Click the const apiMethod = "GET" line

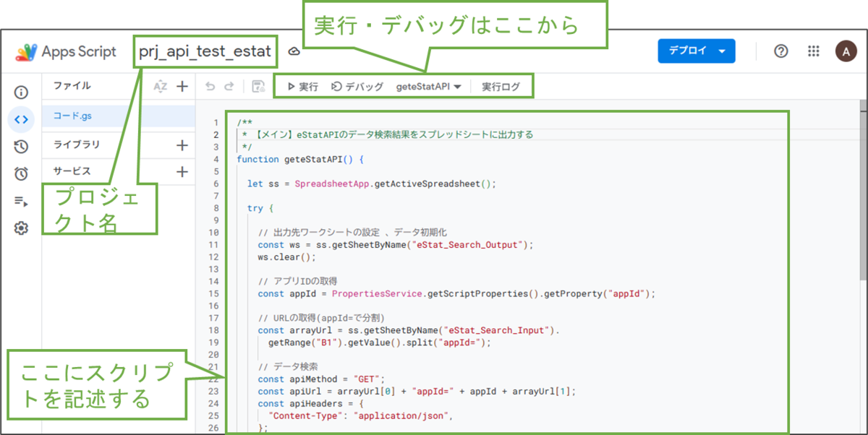point(322,379)
